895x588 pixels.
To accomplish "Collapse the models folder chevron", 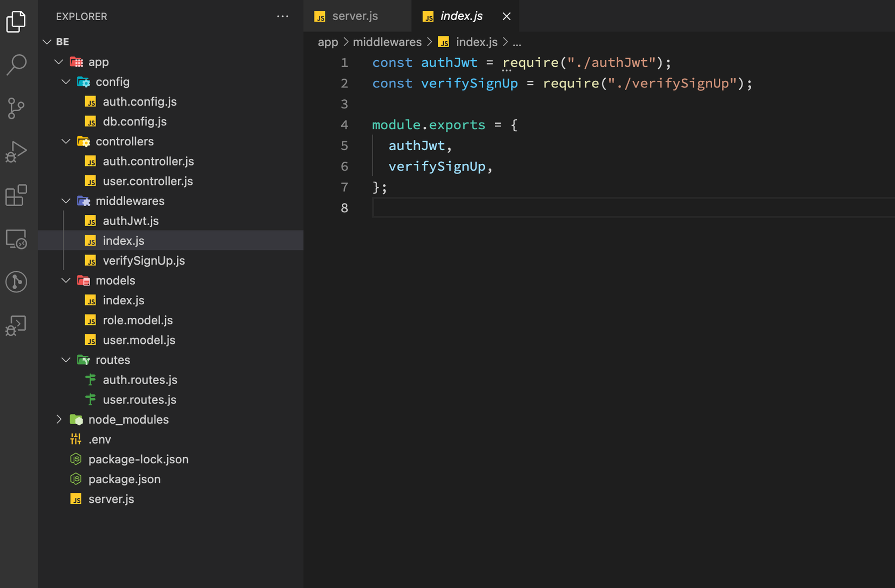I will pos(66,280).
